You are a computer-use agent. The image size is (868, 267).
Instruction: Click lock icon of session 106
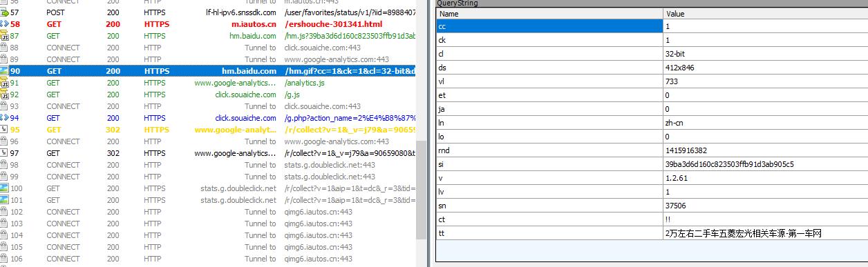click(5, 259)
